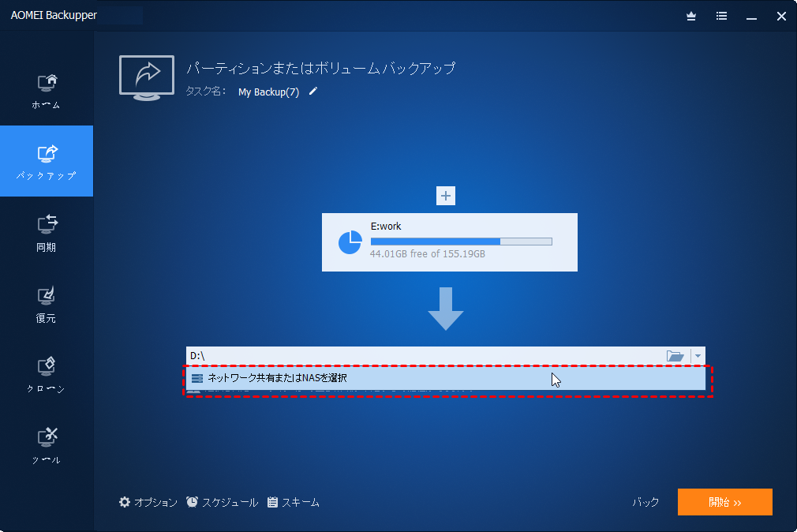
Task: Open the クローン (Clone) sidebar section
Action: (47, 376)
